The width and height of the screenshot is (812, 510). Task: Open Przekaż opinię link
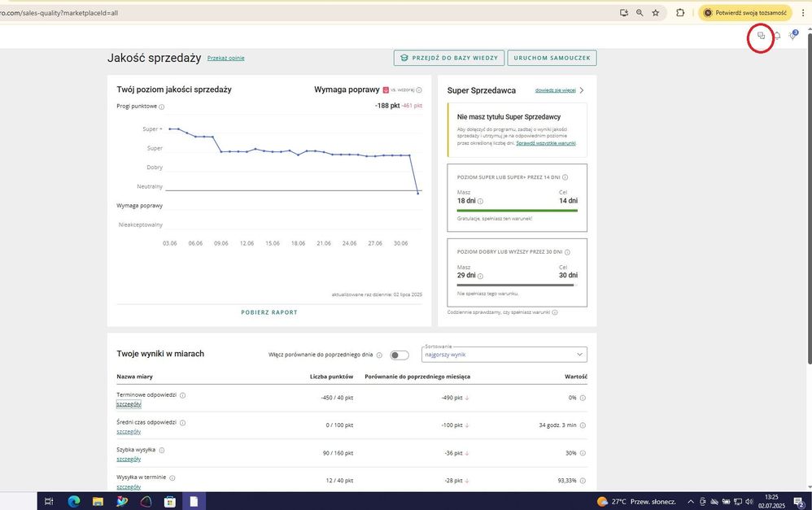[225, 58]
